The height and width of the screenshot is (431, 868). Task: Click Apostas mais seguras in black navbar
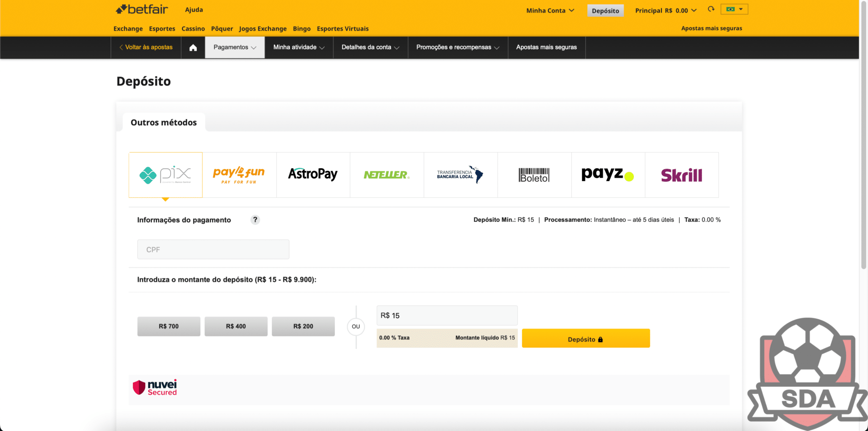pos(546,47)
